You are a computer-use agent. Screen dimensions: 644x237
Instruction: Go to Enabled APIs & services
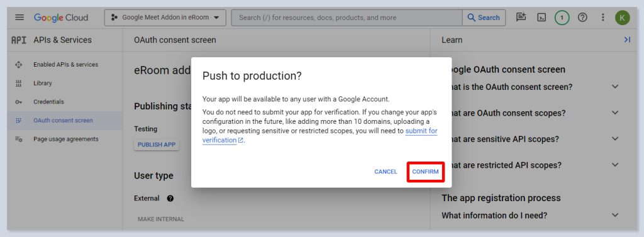65,65
